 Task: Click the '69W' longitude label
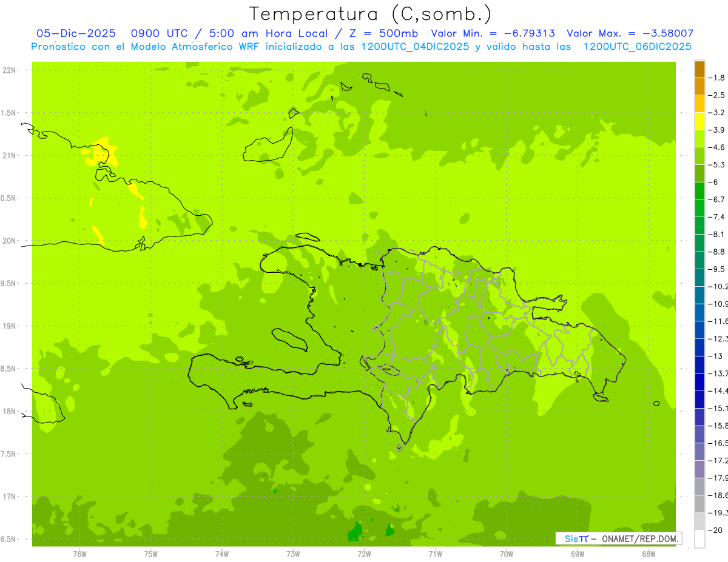577,555
